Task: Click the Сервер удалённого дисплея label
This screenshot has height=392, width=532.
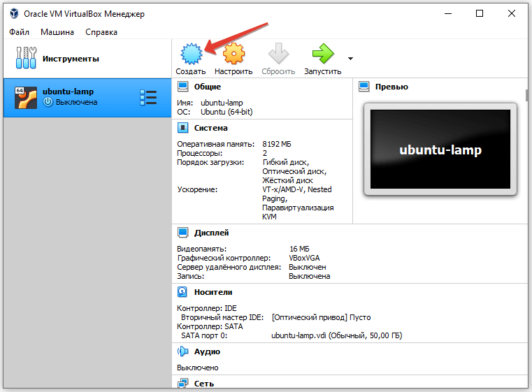Action: point(229,267)
